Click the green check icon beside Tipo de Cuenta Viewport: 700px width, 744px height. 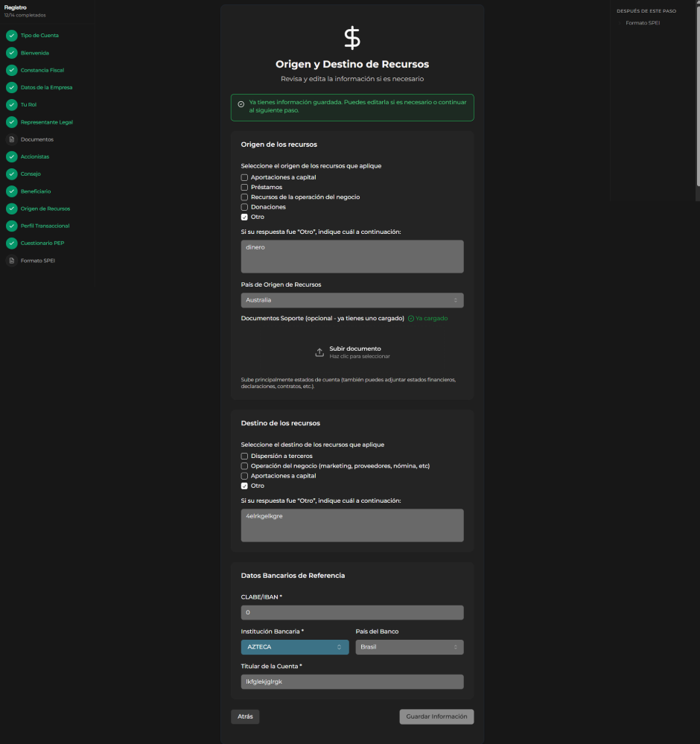point(12,36)
